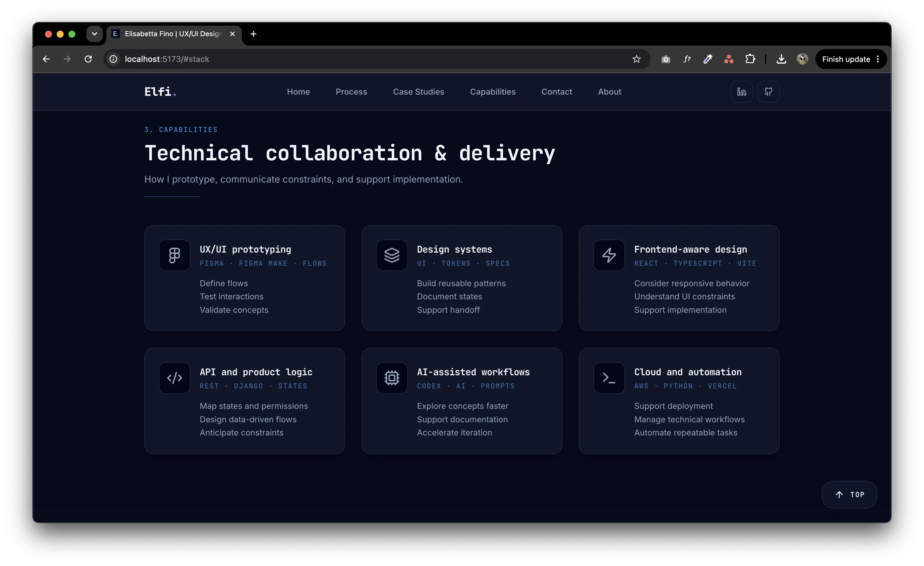Click the browser forward arrow
This screenshot has width=924, height=566.
point(67,59)
